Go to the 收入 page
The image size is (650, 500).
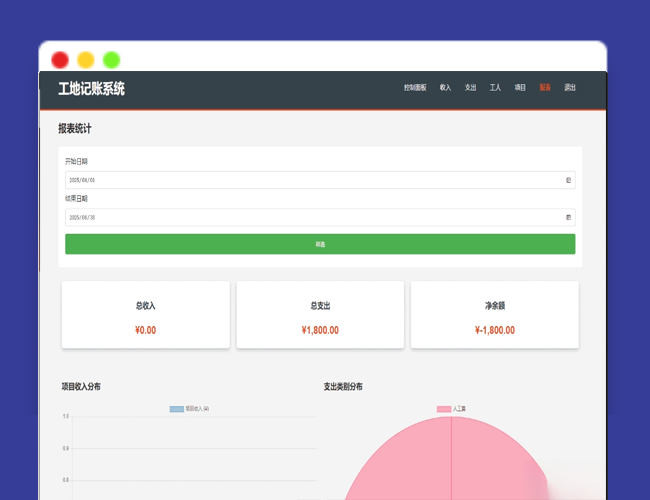(x=445, y=87)
